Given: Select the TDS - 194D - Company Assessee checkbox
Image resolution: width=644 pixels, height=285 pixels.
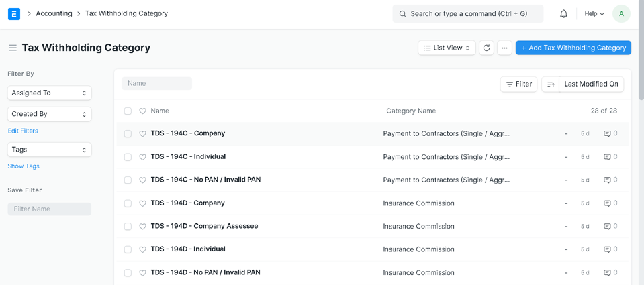Looking at the screenshot, I should (128, 227).
